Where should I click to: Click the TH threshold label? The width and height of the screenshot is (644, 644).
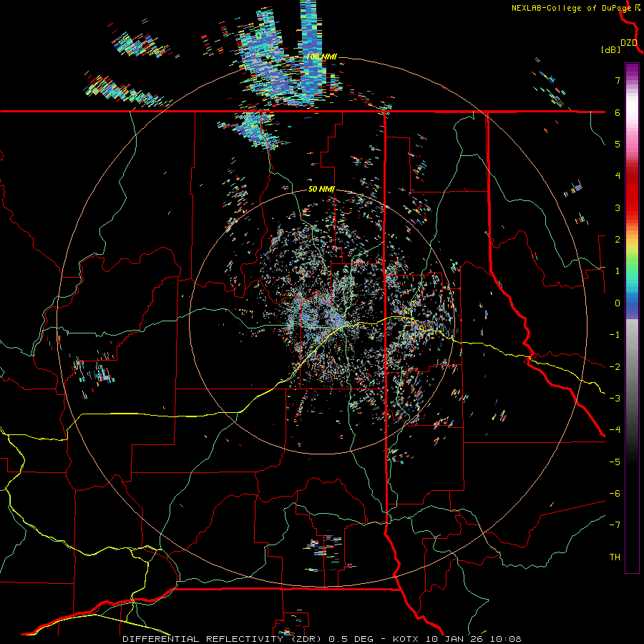615,557
